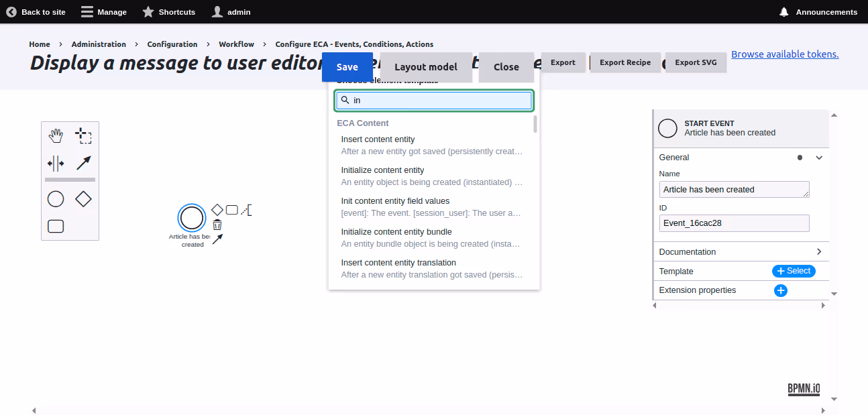Choose Init content entity field values template

[432, 207]
